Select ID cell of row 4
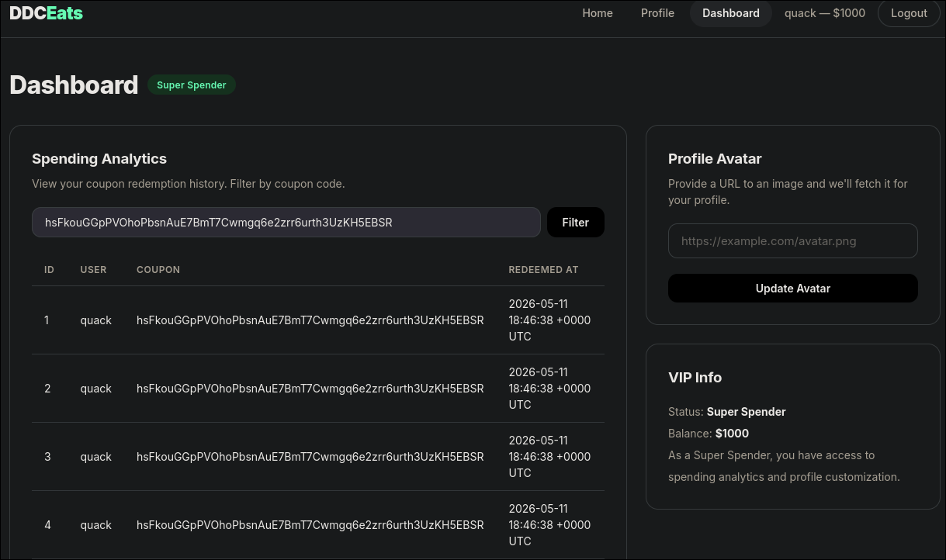Screen dimensions: 946x560 tap(47, 525)
